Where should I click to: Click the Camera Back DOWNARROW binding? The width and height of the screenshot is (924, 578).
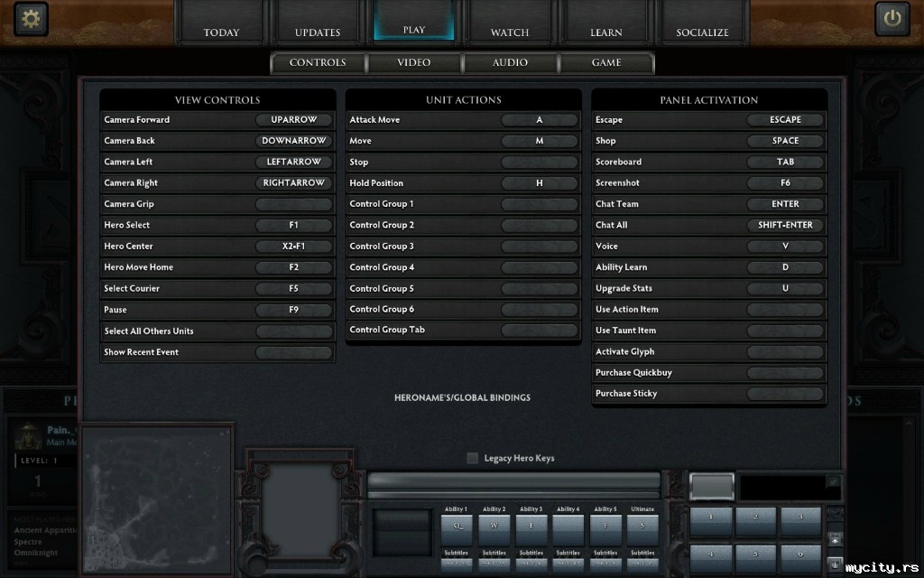pos(294,141)
